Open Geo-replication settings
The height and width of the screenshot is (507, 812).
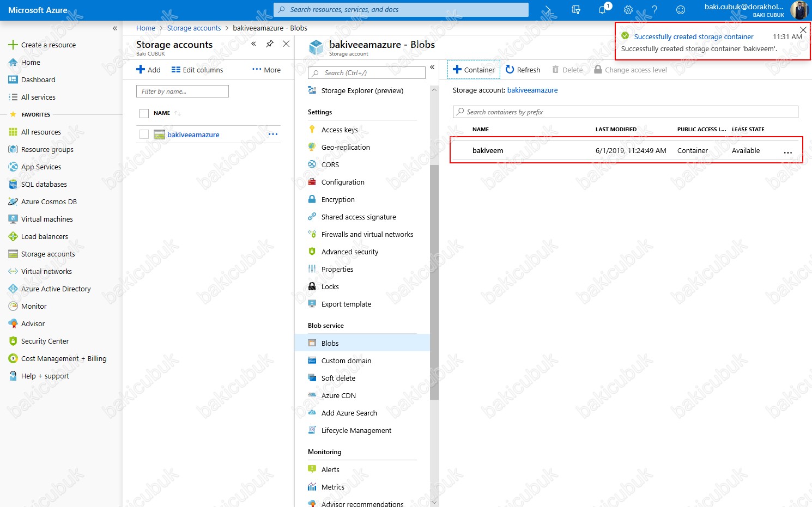point(346,148)
